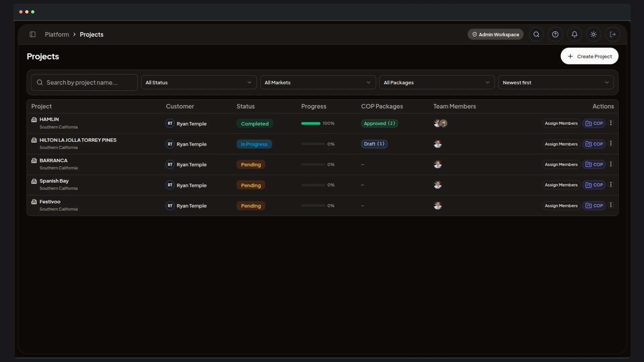The height and width of the screenshot is (362, 644).
Task: Toggle the sidebar panel icon
Action: [x=33, y=35]
